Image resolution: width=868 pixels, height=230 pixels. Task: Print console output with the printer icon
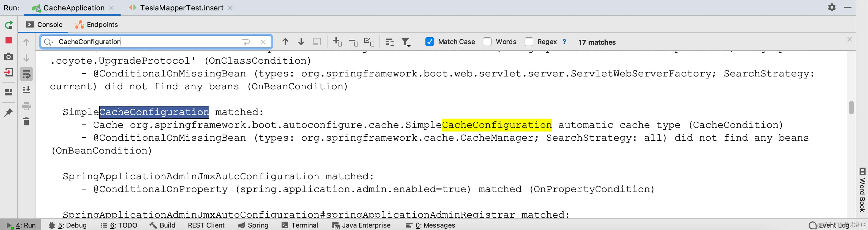tap(26, 106)
